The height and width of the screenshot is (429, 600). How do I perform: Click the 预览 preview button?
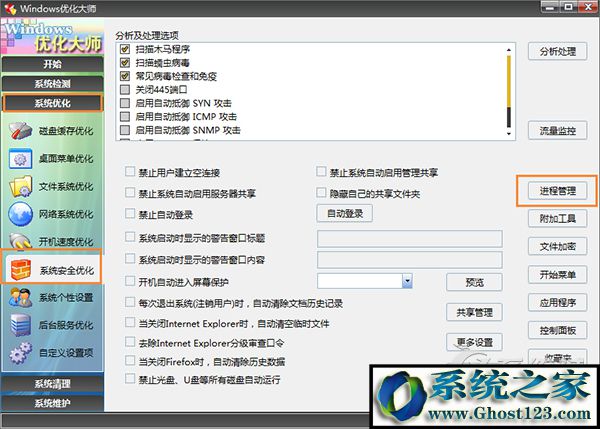[474, 282]
